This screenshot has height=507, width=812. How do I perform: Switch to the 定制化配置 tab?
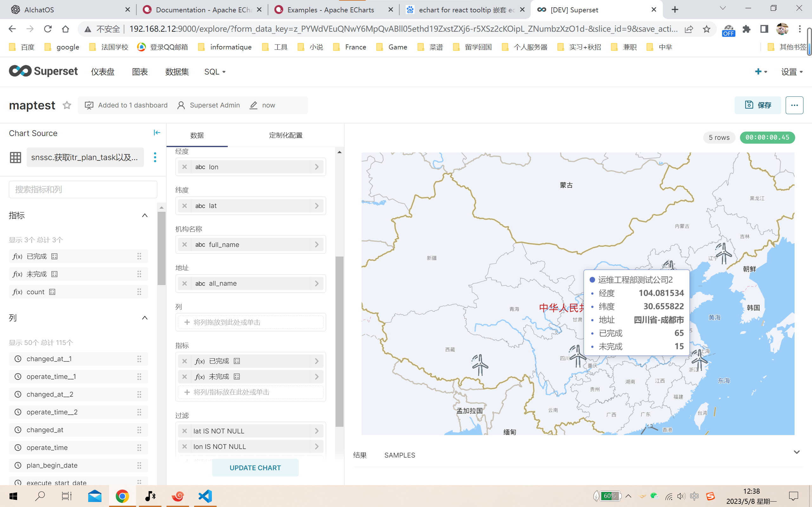(x=286, y=135)
